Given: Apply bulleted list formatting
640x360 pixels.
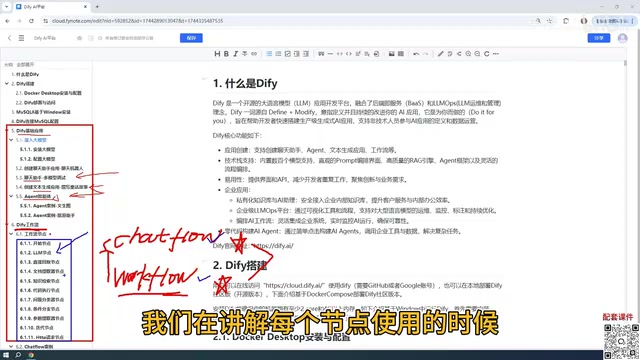Looking at the screenshot, I should point(269,54).
